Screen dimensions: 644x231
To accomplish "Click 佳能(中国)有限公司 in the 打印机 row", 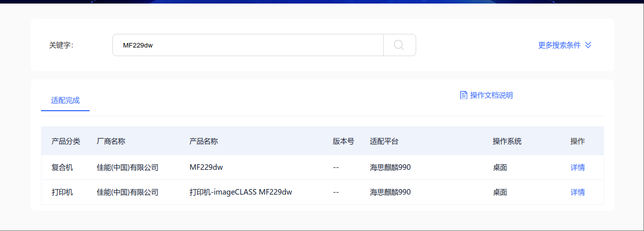I will coord(128,192).
